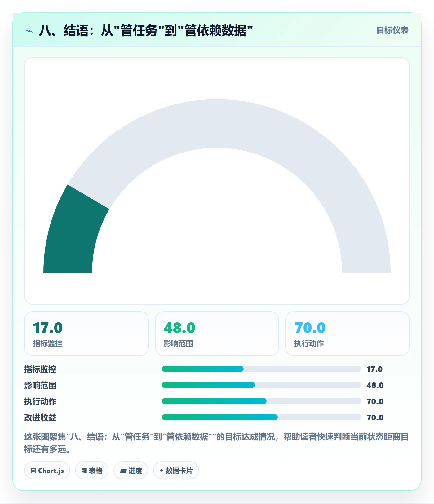
Task: Select the 进度 tag
Action: point(131,471)
